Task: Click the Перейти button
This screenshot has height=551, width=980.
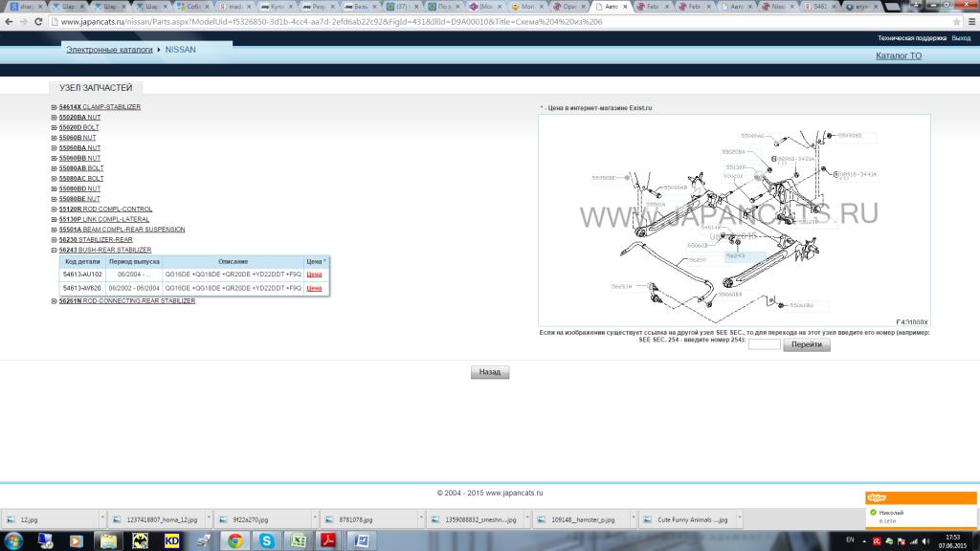Action: [x=807, y=344]
